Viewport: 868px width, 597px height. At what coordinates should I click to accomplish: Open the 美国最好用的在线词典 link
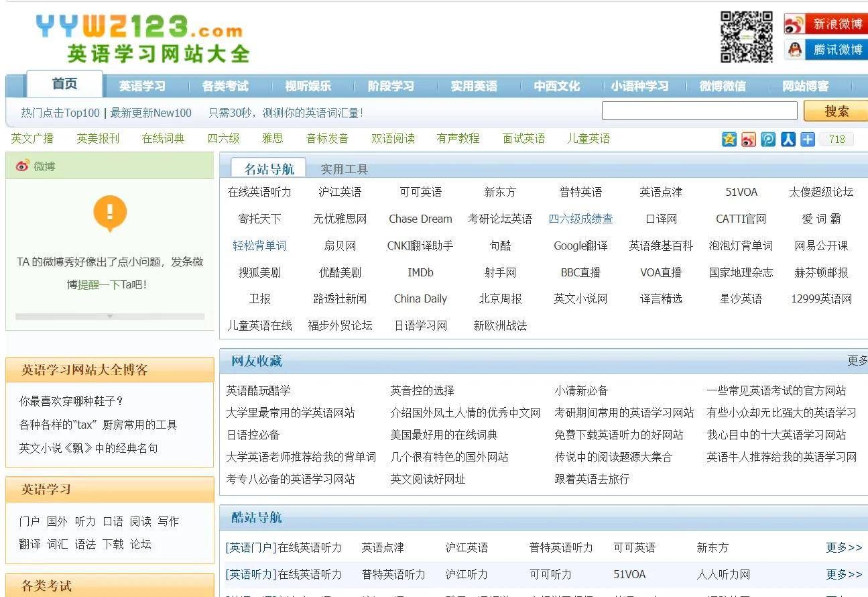click(x=444, y=435)
